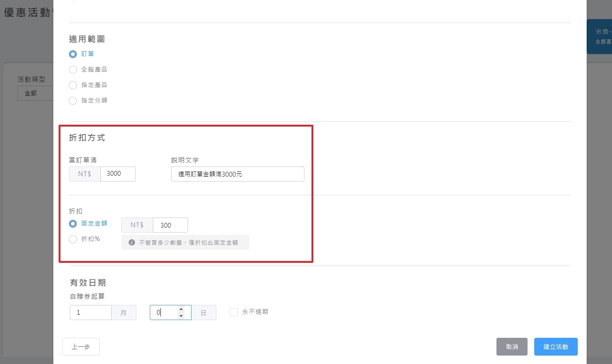The image size is (612, 364).
Task: Click 建立活動 to create the campaign
Action: coord(556,346)
